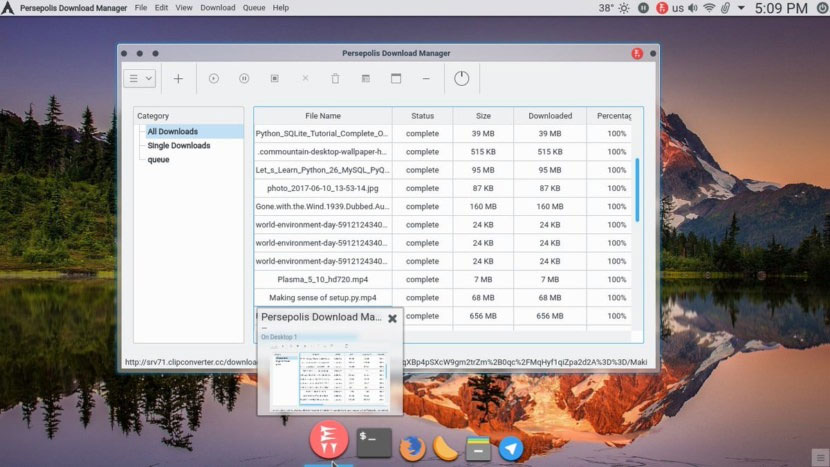
Task: Click the minimize to tray dash icon
Action: coord(426,78)
